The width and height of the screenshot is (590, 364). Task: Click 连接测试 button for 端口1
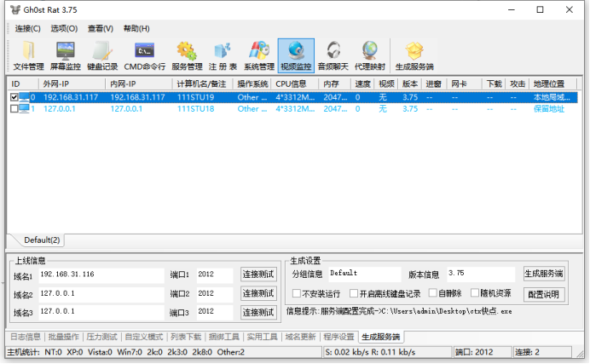pyautogui.click(x=258, y=274)
